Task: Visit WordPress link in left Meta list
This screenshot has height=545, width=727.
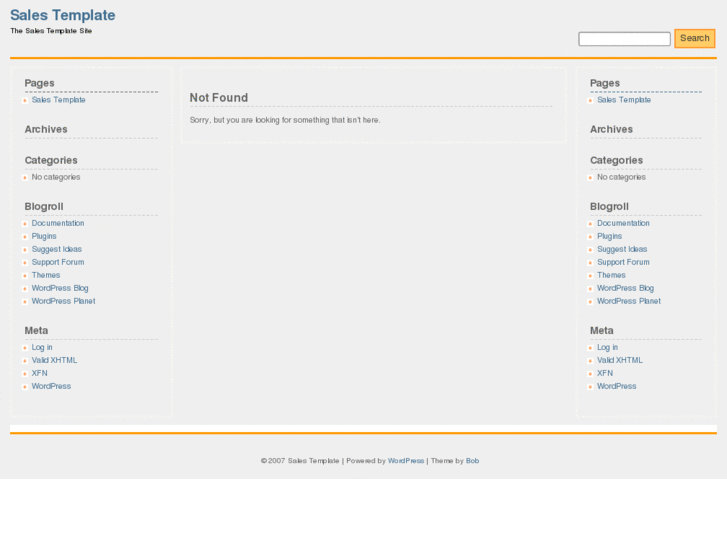Action: pyautogui.click(x=51, y=386)
